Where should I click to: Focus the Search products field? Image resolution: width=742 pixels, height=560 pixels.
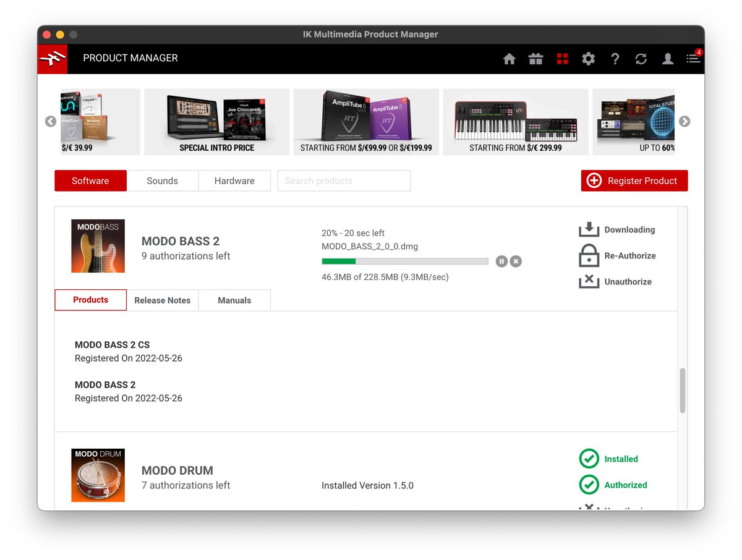(x=344, y=180)
